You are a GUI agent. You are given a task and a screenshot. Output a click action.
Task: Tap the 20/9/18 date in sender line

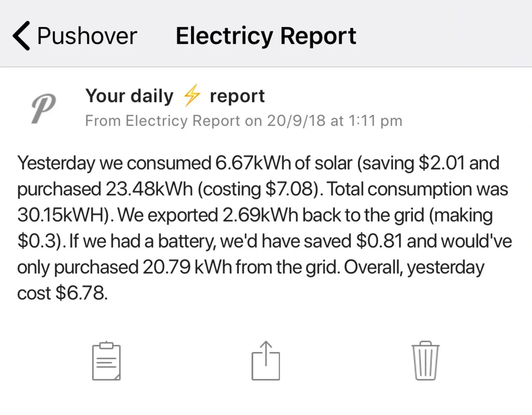(x=296, y=121)
